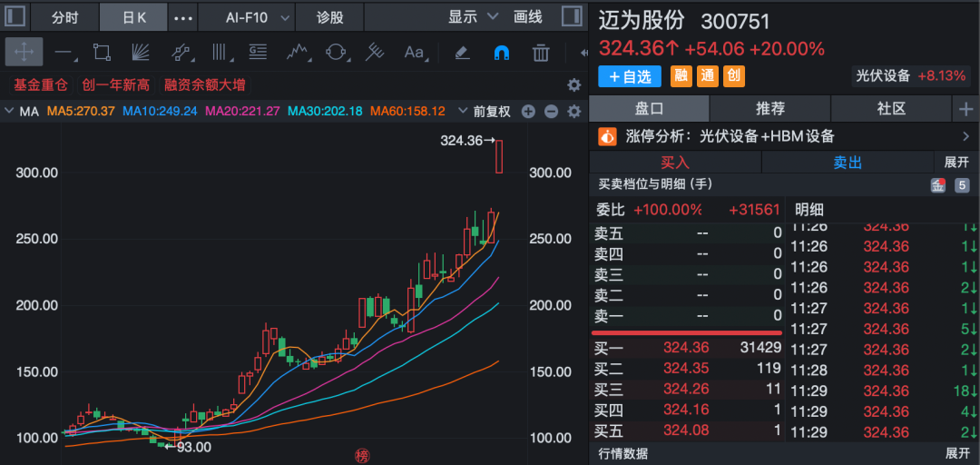This screenshot has height=465, width=980.
Task: Delete drawings with the trash icon
Action: tap(541, 52)
